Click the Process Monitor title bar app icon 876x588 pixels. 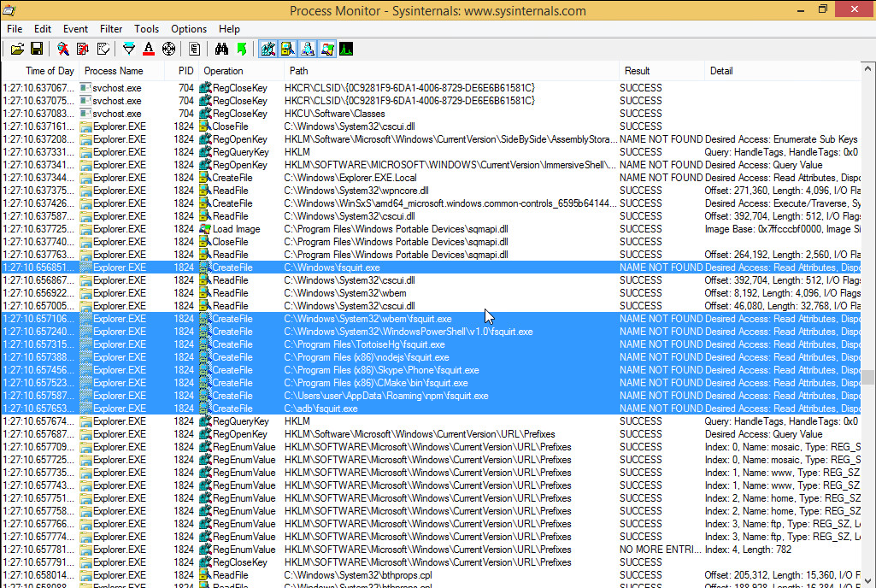coord(9,10)
